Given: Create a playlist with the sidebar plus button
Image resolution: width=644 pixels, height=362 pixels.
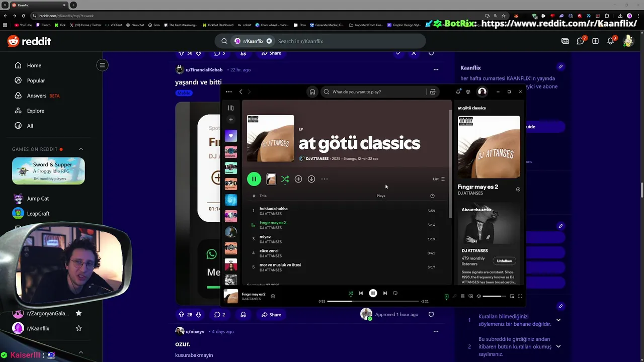Looking at the screenshot, I should click(x=231, y=120).
